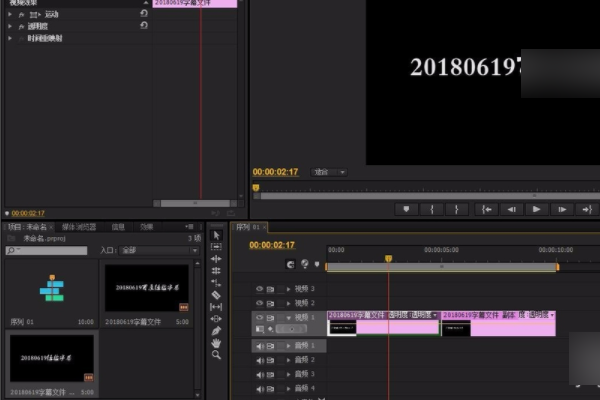Viewport: 600px width, 400px height.
Task: Mute track 音频 2 speaker icon
Action: pos(260,360)
